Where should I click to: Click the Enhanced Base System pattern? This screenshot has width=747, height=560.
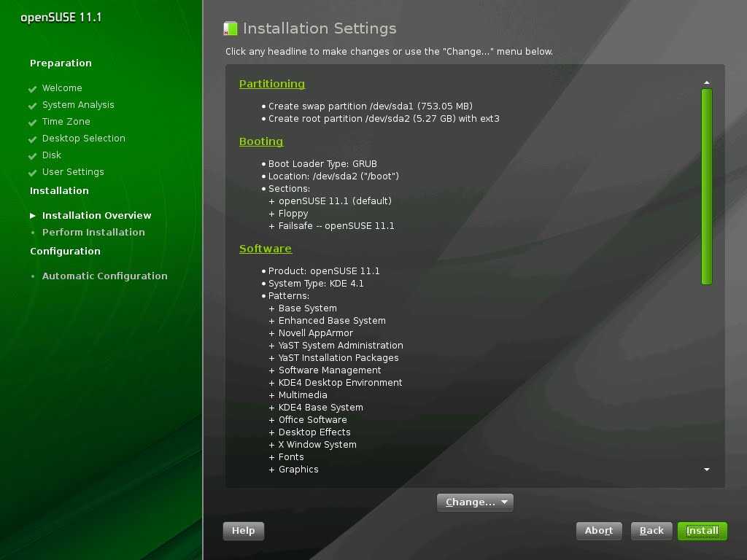332,321
